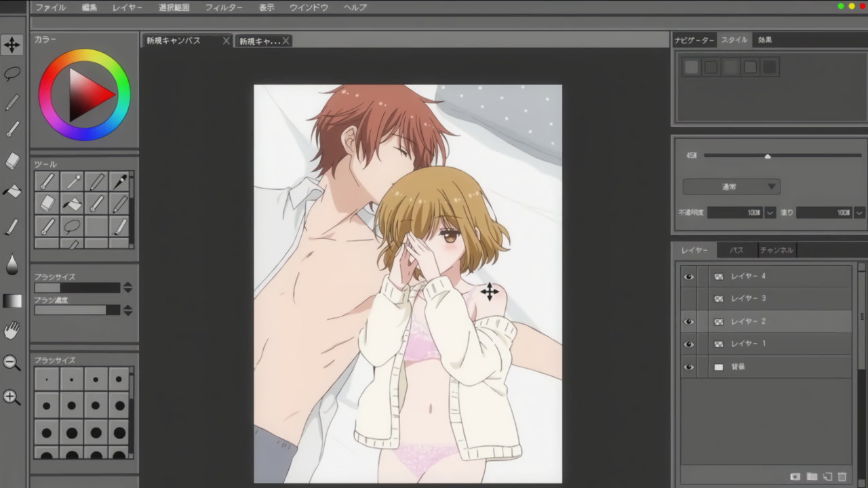This screenshot has width=868, height=488.
Task: Switch to the ナビゲーター tab
Action: 694,40
